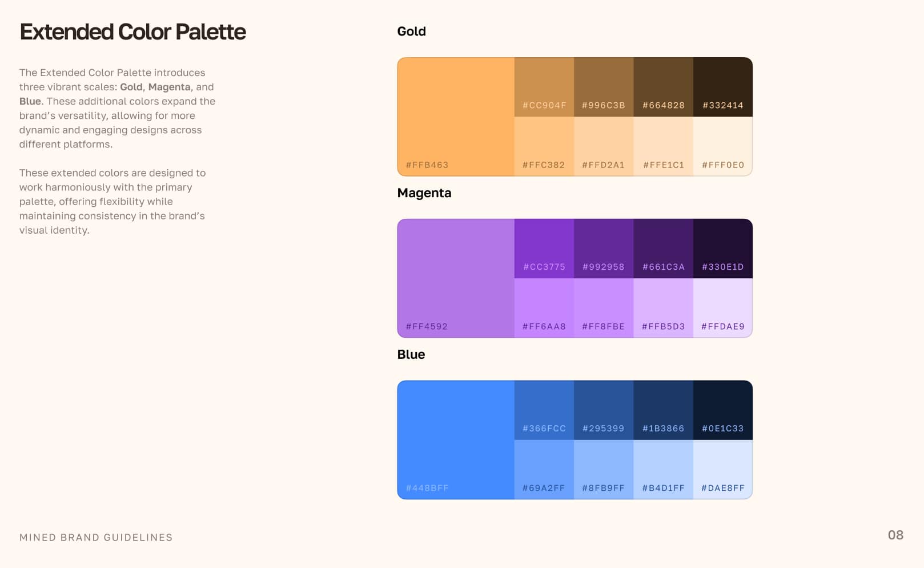Pick the darkest navy swatch #0E1C33
This screenshot has width=924, height=568.
722,410
